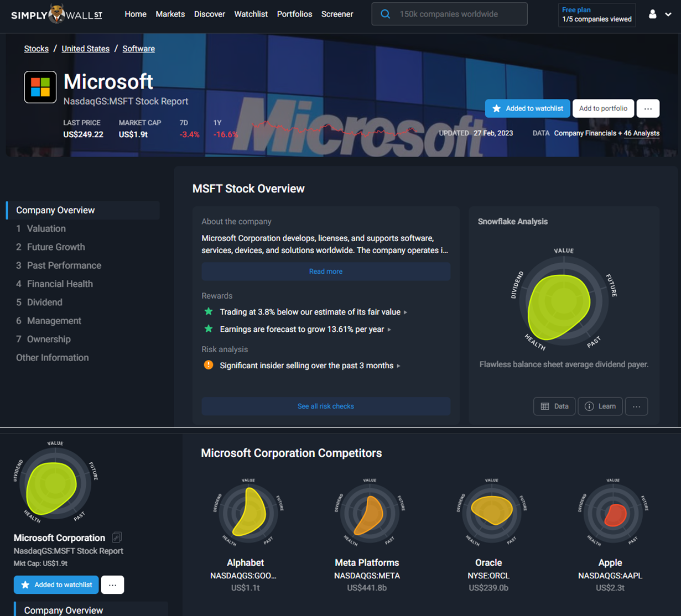The width and height of the screenshot is (681, 616).
Task: Click the orange warning icon for insider selling
Action: pyautogui.click(x=209, y=365)
